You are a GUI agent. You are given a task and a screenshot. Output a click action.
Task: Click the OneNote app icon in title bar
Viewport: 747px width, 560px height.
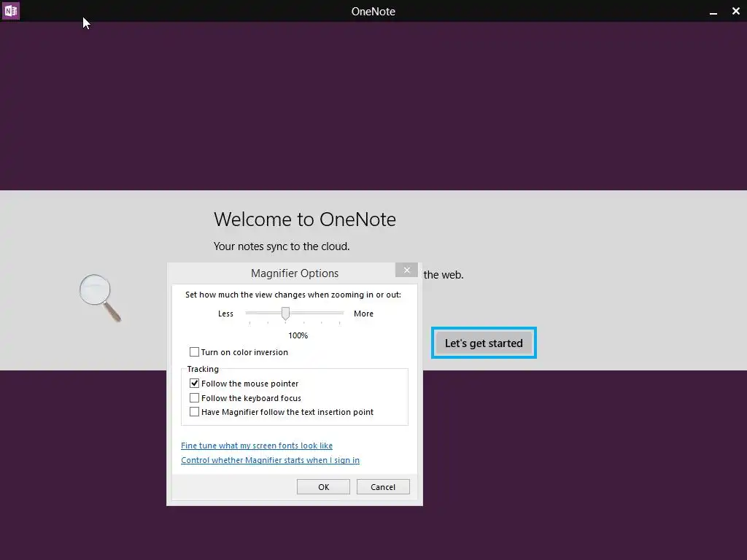point(10,10)
